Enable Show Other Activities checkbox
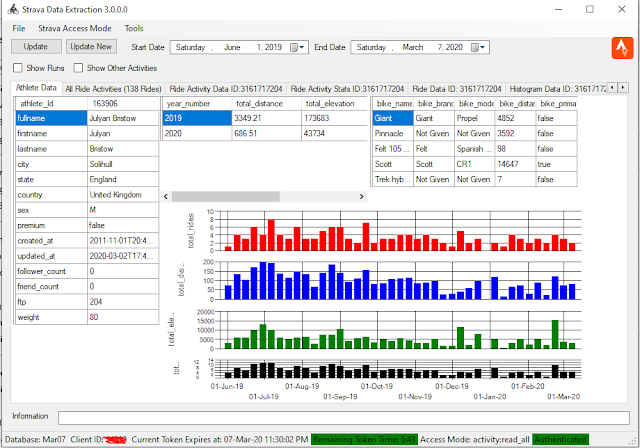The image size is (640, 448). [x=78, y=68]
